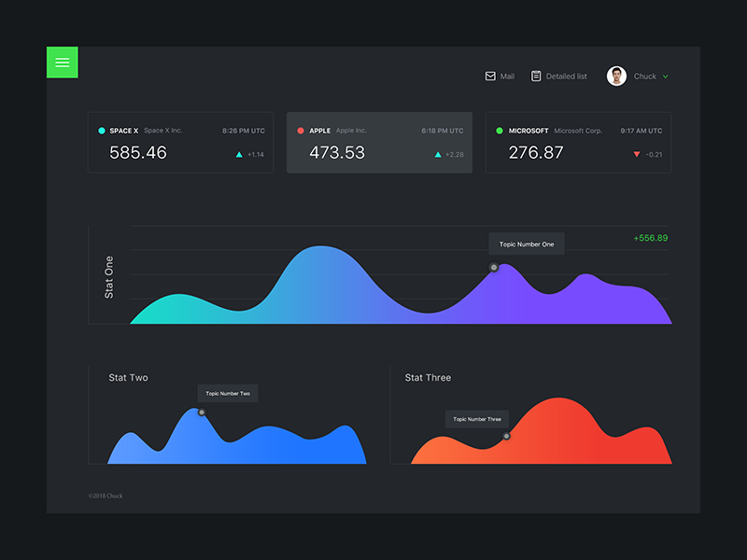Click the Topic Number One tooltip
This screenshot has height=560, width=747.
[x=527, y=244]
